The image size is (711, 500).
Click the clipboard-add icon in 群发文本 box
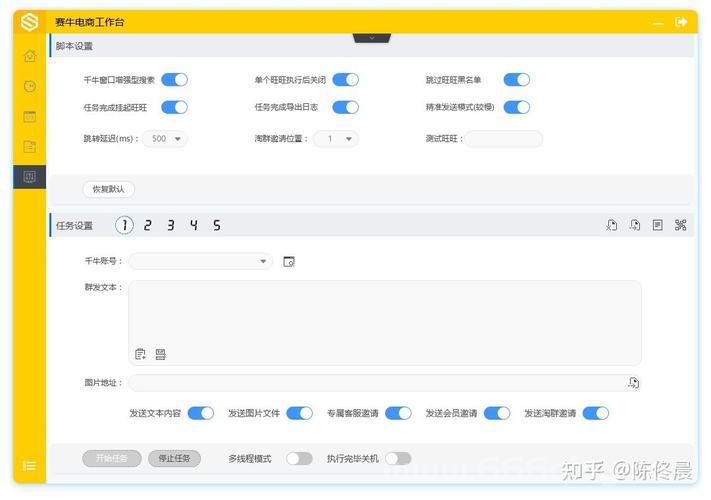coord(140,354)
